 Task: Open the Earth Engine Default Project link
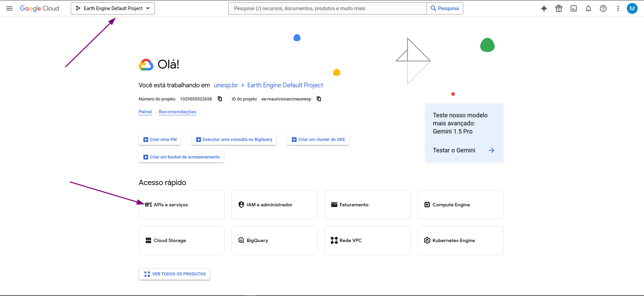tap(285, 85)
